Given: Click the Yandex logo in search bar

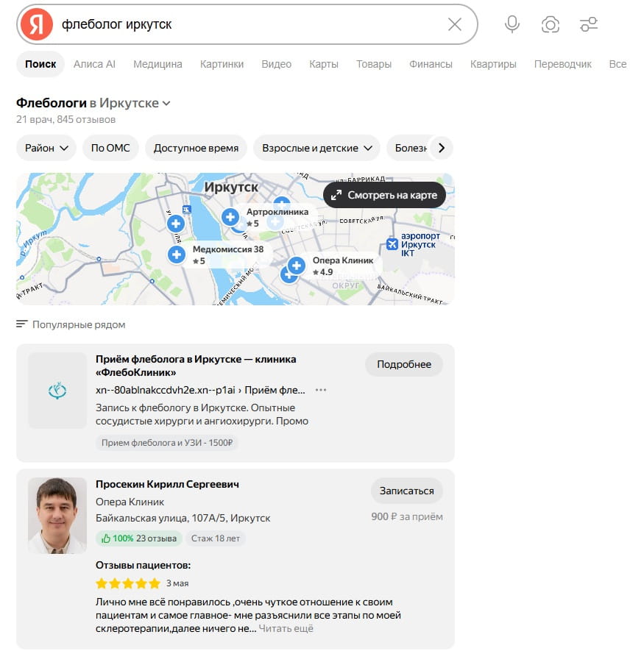Looking at the screenshot, I should [37, 24].
